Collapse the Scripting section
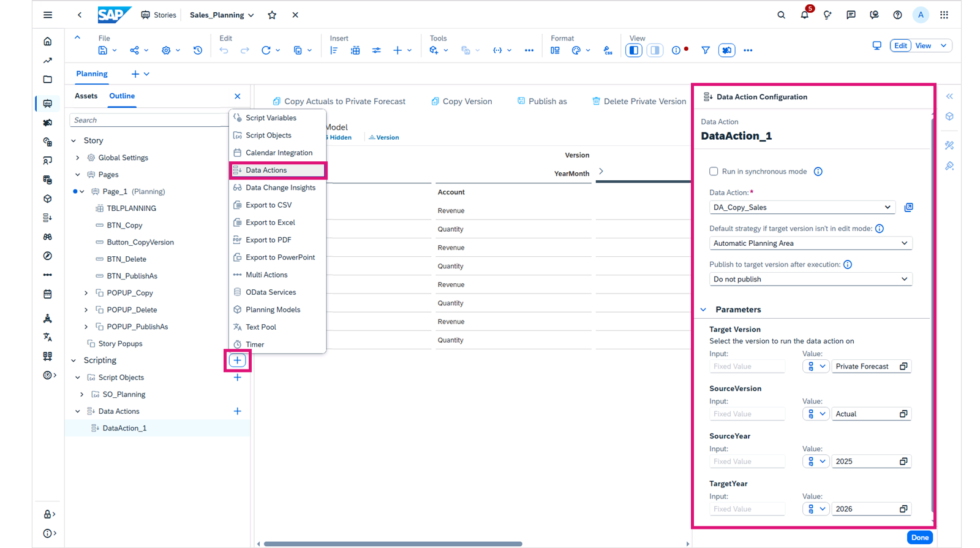980x548 pixels. pyautogui.click(x=73, y=360)
